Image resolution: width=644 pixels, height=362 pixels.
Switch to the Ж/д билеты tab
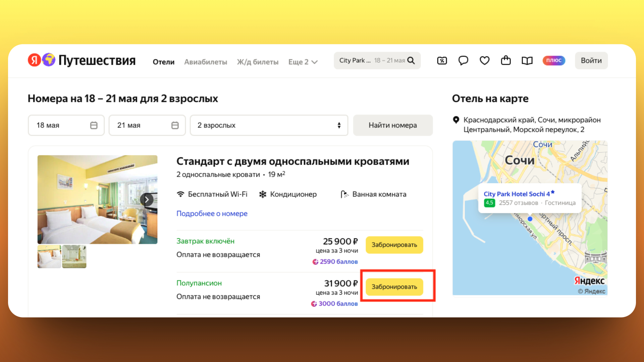pyautogui.click(x=258, y=62)
